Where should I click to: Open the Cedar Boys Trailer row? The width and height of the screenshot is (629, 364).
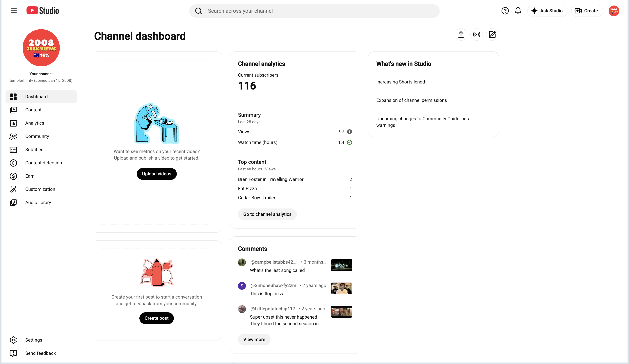(x=295, y=198)
